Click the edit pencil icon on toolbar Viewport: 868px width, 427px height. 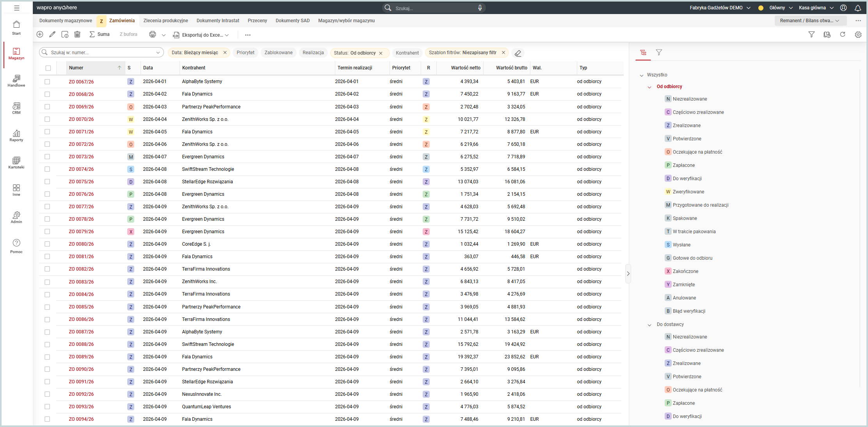52,34
